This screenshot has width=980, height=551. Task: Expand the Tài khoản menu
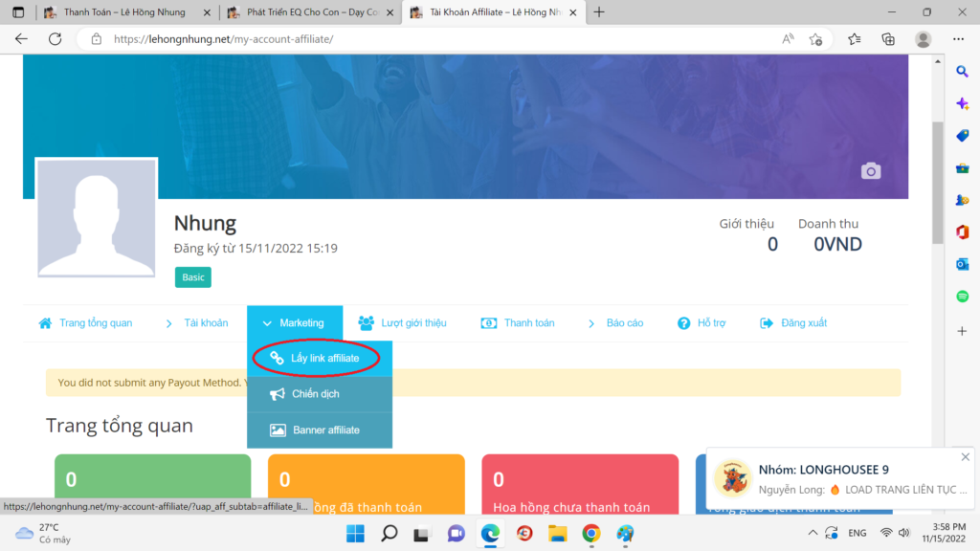[x=196, y=323]
